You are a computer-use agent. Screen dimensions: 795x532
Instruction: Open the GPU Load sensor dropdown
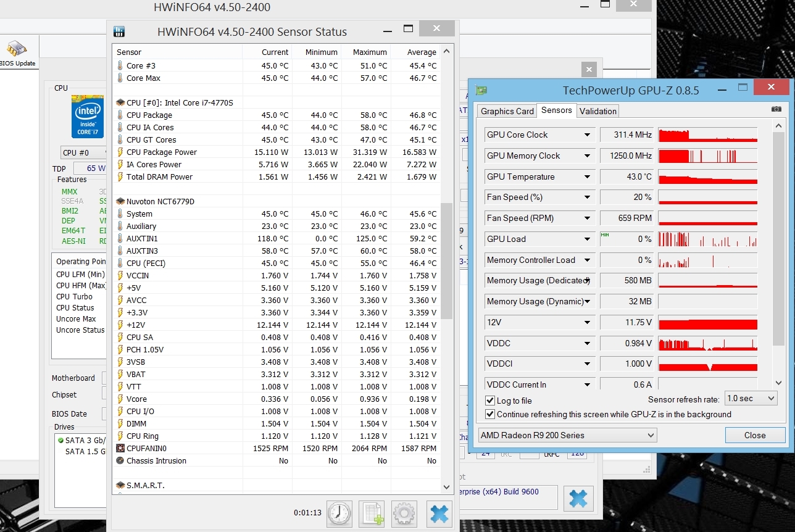(588, 239)
